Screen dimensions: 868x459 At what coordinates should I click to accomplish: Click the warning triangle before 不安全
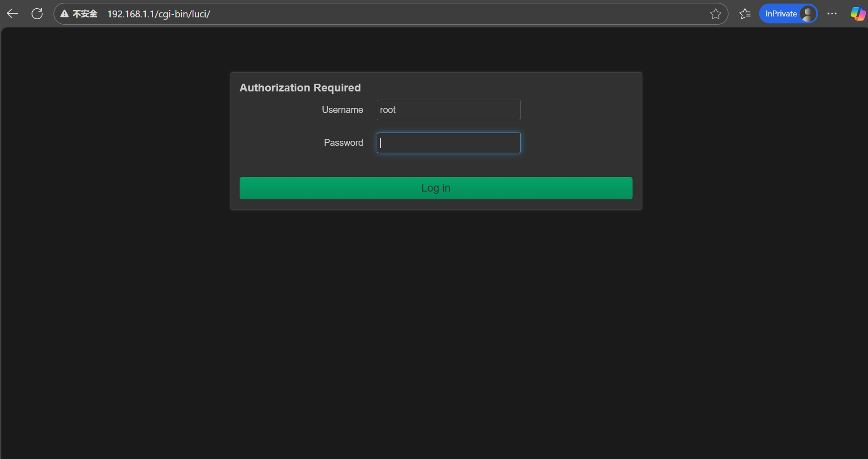pyautogui.click(x=64, y=13)
